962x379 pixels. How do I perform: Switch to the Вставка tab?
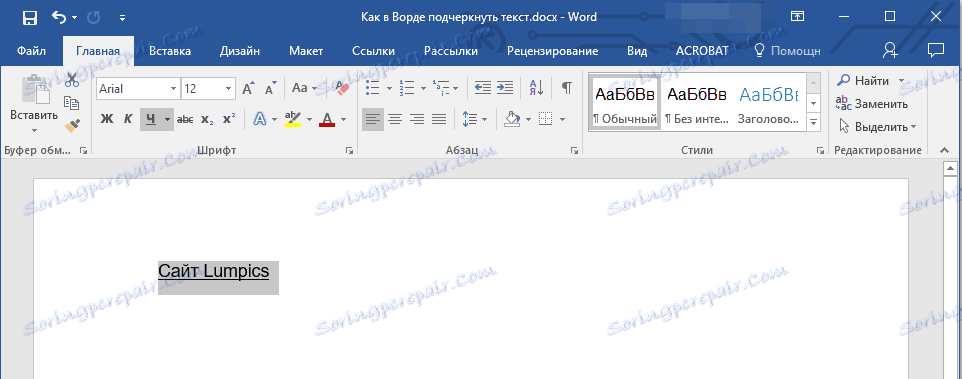click(x=170, y=52)
